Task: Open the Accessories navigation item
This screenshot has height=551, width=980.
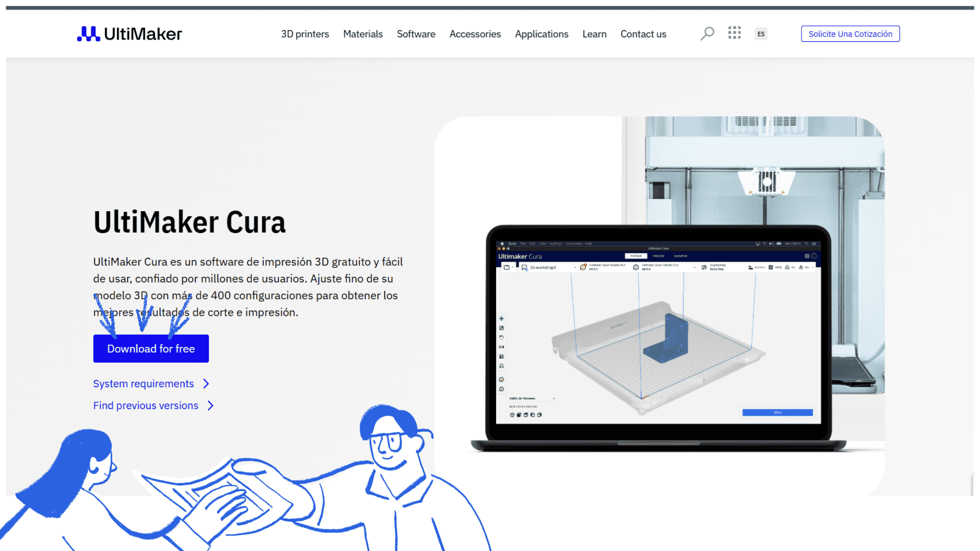Action: [x=475, y=34]
